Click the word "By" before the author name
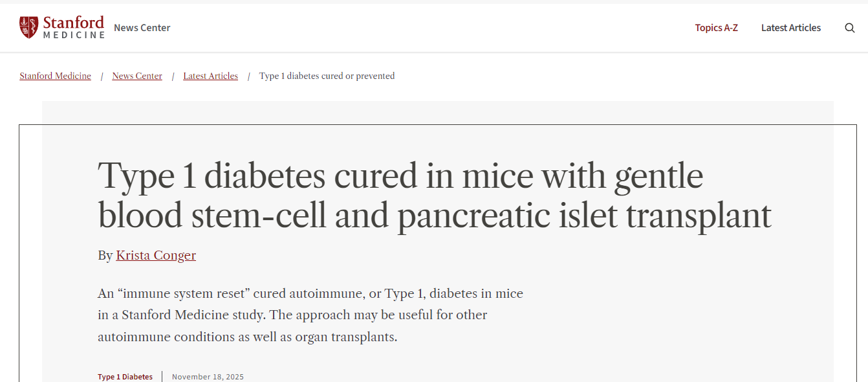Viewport: 868px width, 382px height. tap(105, 256)
